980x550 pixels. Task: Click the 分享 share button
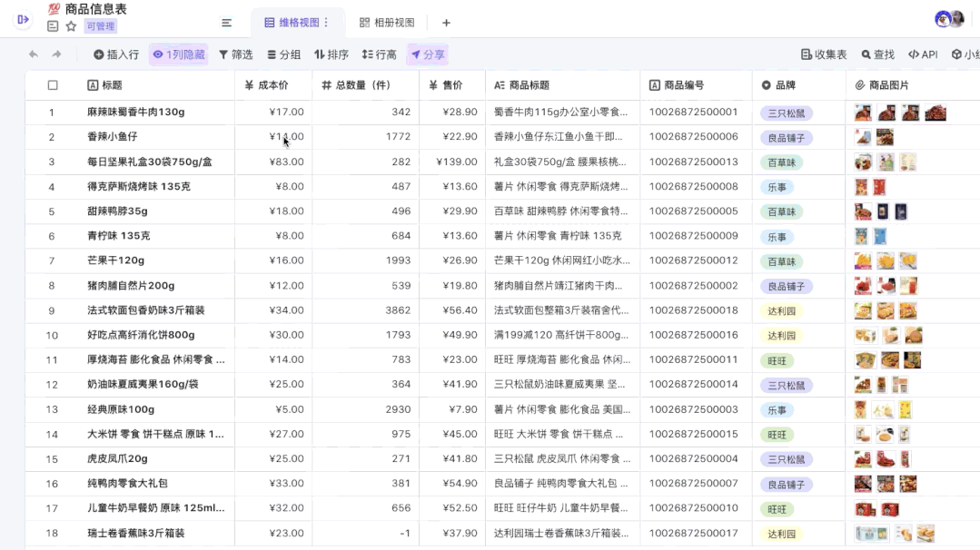[428, 54]
